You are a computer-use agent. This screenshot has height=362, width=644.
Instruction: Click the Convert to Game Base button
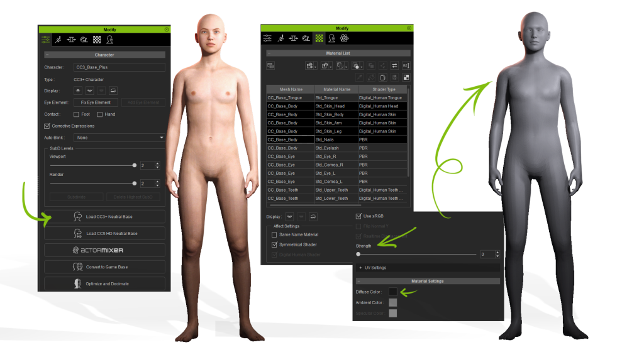104,267
